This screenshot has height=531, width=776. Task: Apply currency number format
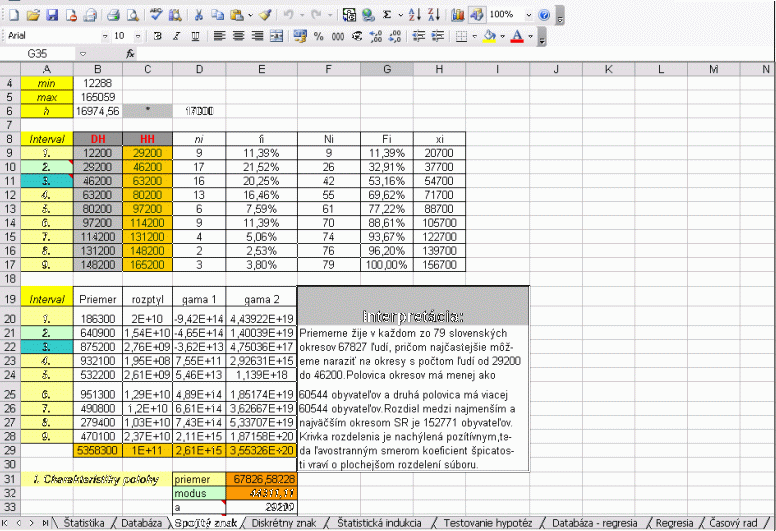300,36
